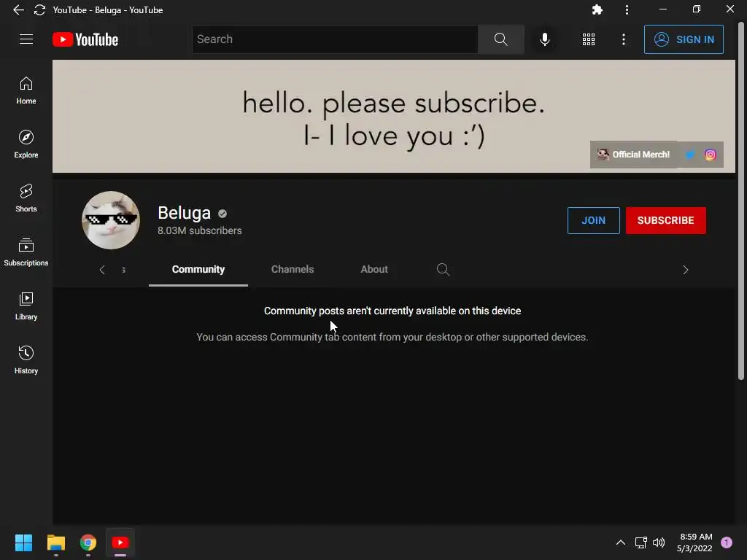Select the Community tab
The image size is (747, 560).
[x=198, y=270]
